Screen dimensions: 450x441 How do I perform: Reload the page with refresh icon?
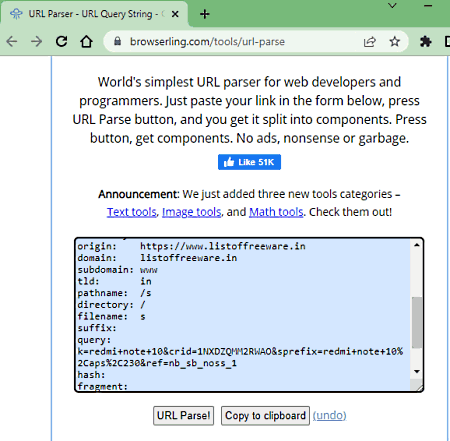(61, 42)
